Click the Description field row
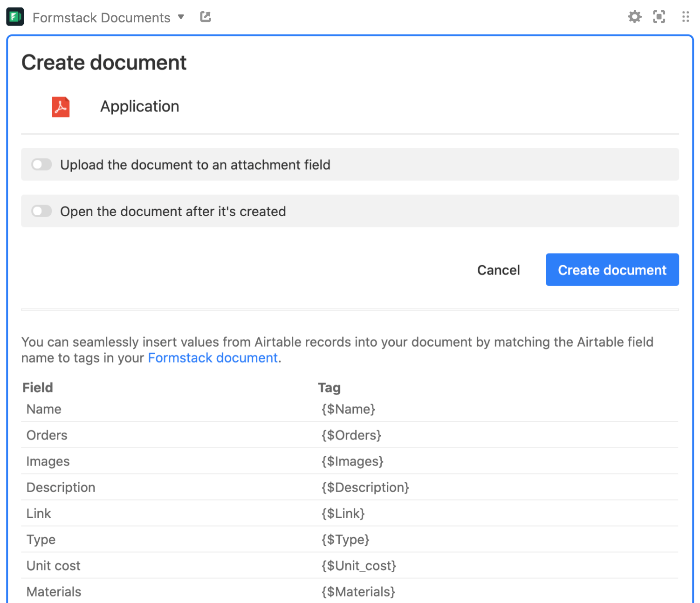This screenshot has height=603, width=700. 350,487
